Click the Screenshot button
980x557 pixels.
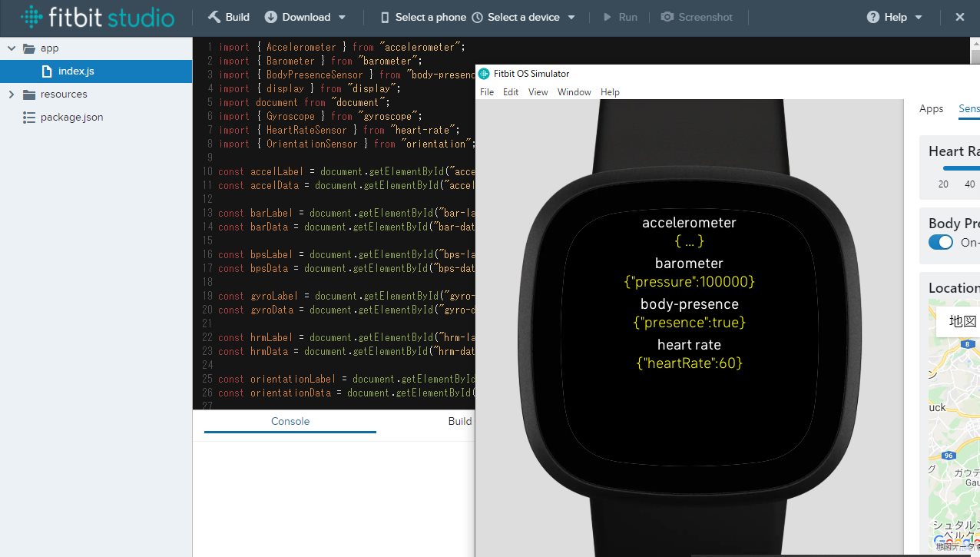[697, 17]
